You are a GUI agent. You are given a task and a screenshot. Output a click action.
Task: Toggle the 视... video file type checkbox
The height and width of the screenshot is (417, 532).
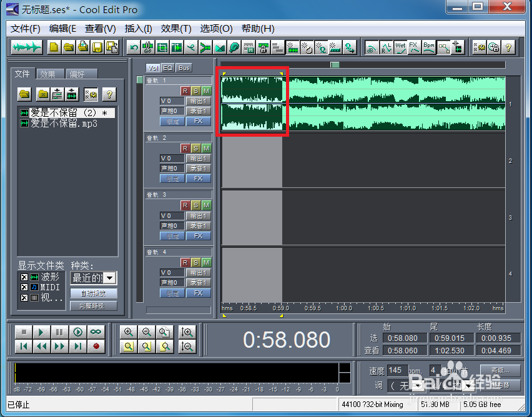tap(24, 298)
